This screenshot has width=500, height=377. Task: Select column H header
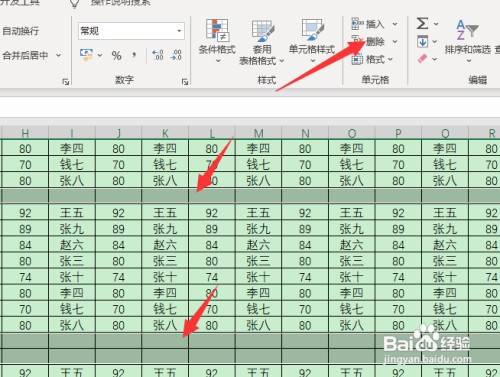pyautogui.click(x=25, y=133)
